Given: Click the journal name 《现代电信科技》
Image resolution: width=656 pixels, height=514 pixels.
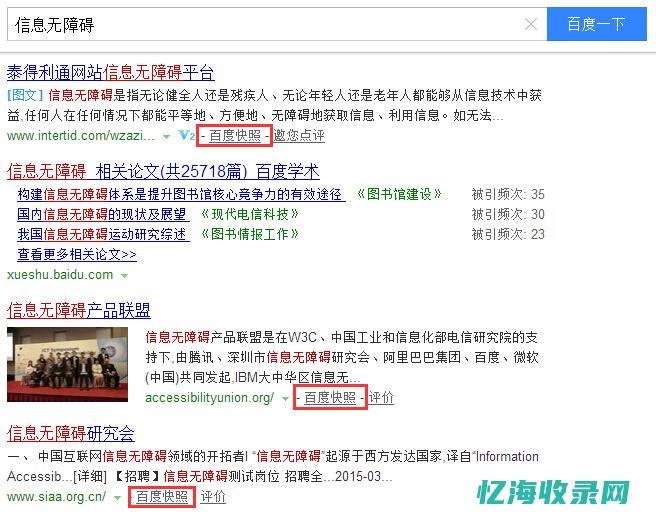Looking at the screenshot, I should [250, 214].
